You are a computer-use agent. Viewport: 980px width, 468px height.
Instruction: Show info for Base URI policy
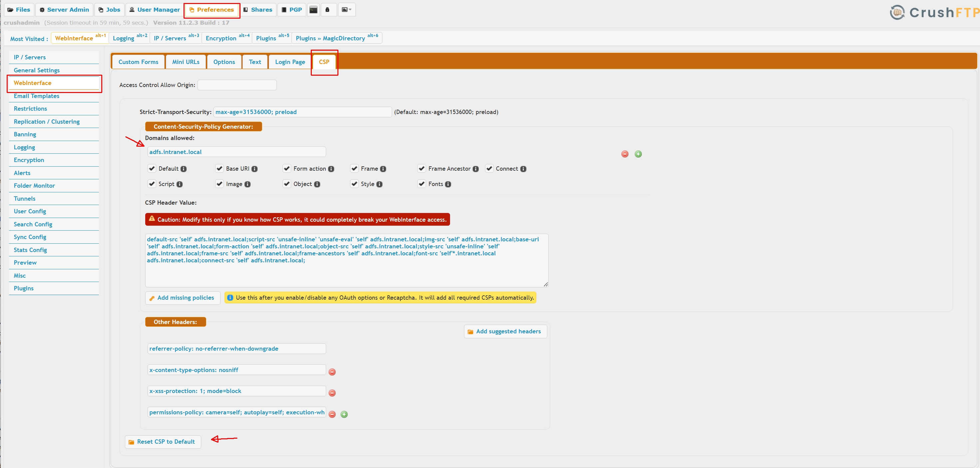point(254,169)
